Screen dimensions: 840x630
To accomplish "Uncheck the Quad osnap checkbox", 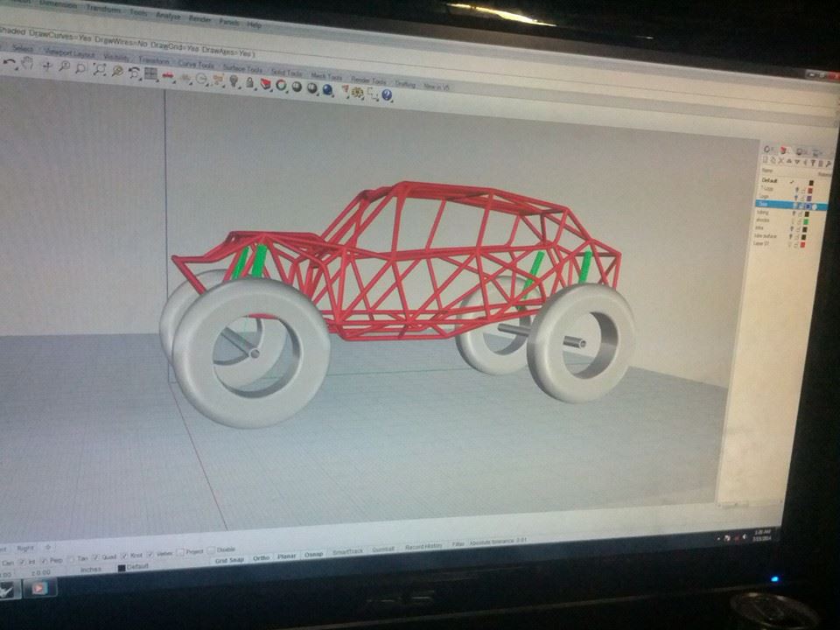I will click(x=96, y=557).
